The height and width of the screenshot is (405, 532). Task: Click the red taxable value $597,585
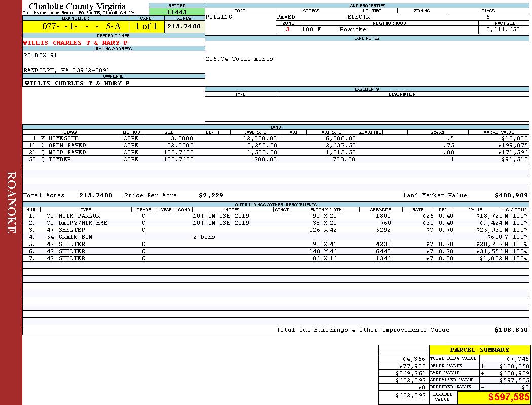click(x=509, y=397)
